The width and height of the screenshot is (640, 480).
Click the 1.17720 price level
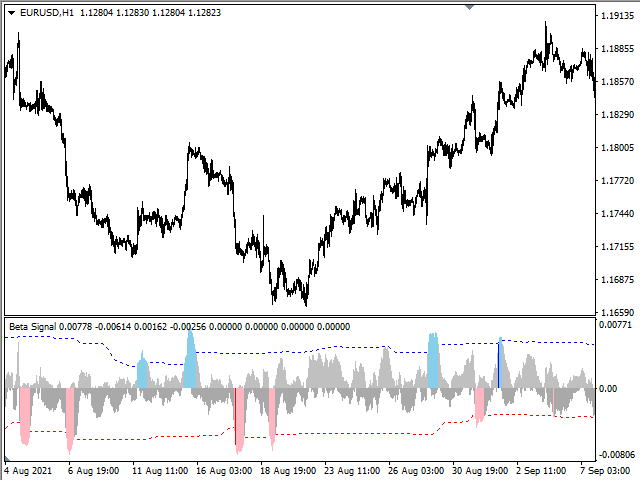[618, 180]
